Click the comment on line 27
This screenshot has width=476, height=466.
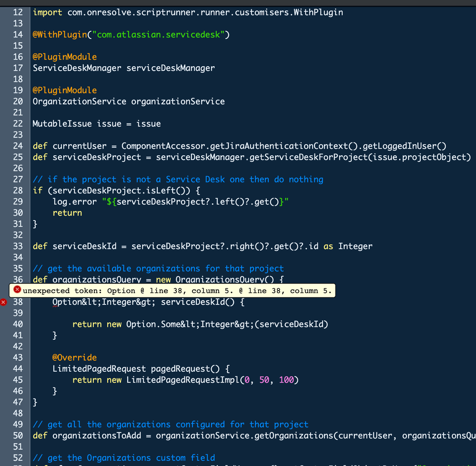[178, 180]
